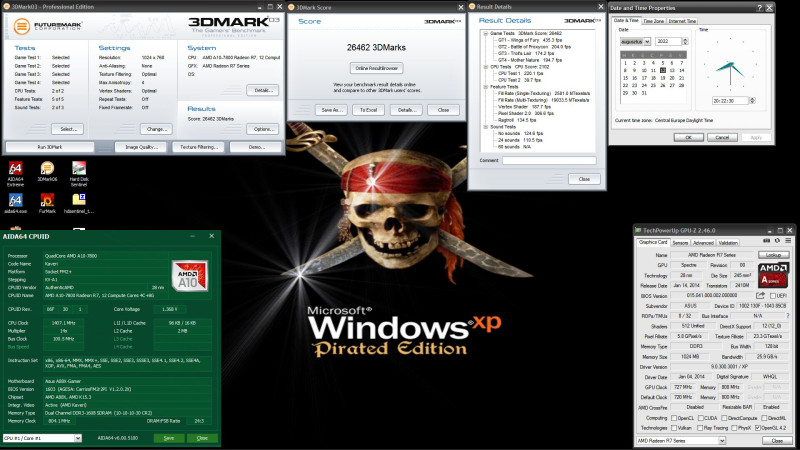Open the GPU-Z hamburger menu icon
800x450 pixels.
coord(788,241)
